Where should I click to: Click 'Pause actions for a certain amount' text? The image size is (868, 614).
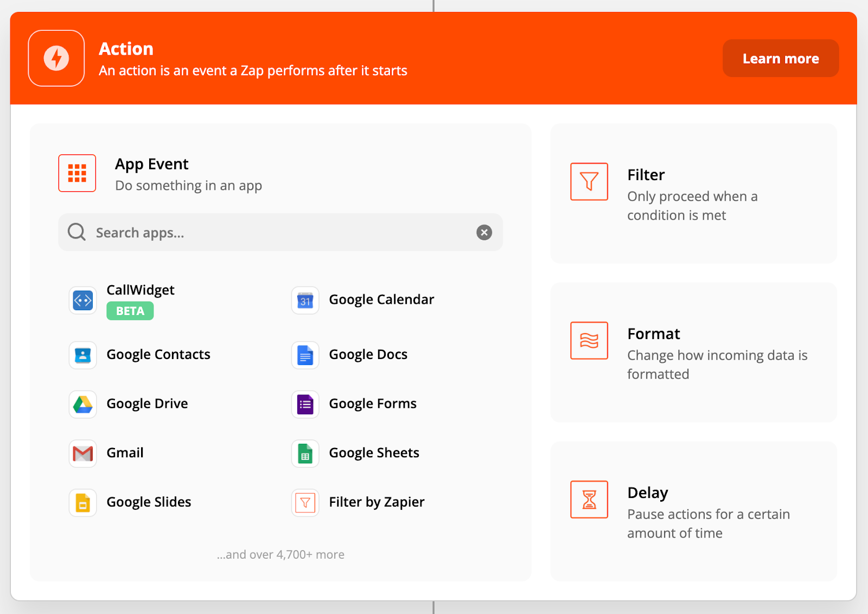[x=709, y=523]
